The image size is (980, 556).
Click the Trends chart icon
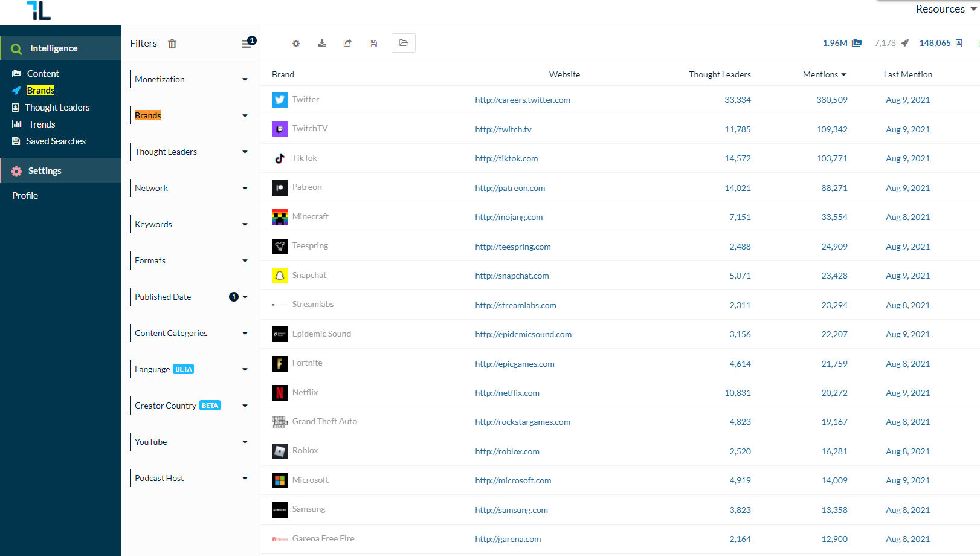coord(17,124)
